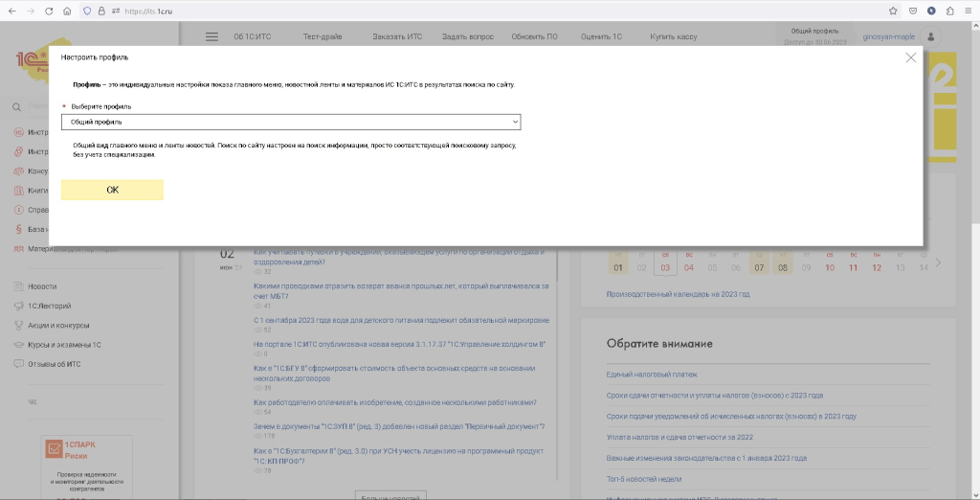Viewport: 980px width, 500px height.
Task: Click the Новости sidebar icon
Action: (x=18, y=286)
